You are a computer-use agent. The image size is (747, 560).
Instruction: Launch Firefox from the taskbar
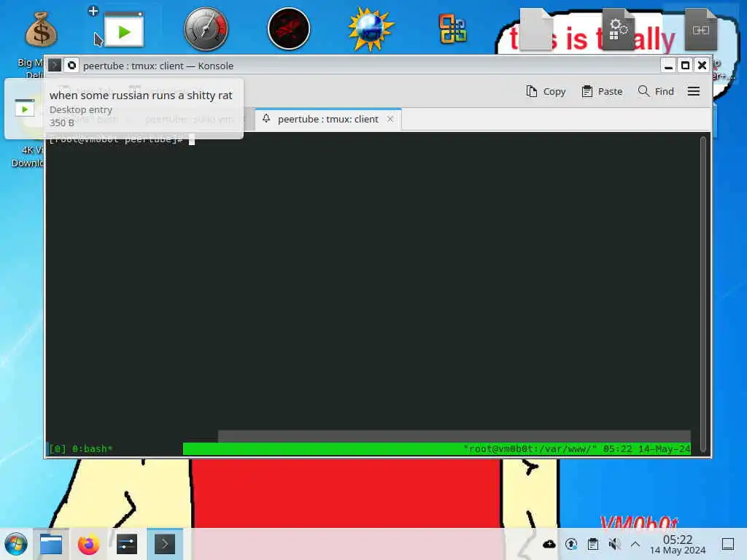[88, 544]
